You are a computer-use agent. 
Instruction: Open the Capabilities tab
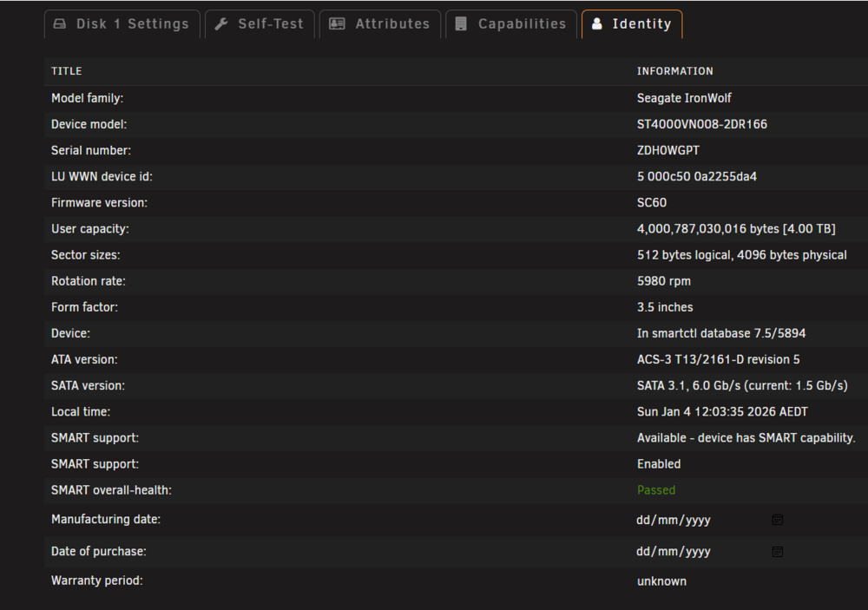511,24
